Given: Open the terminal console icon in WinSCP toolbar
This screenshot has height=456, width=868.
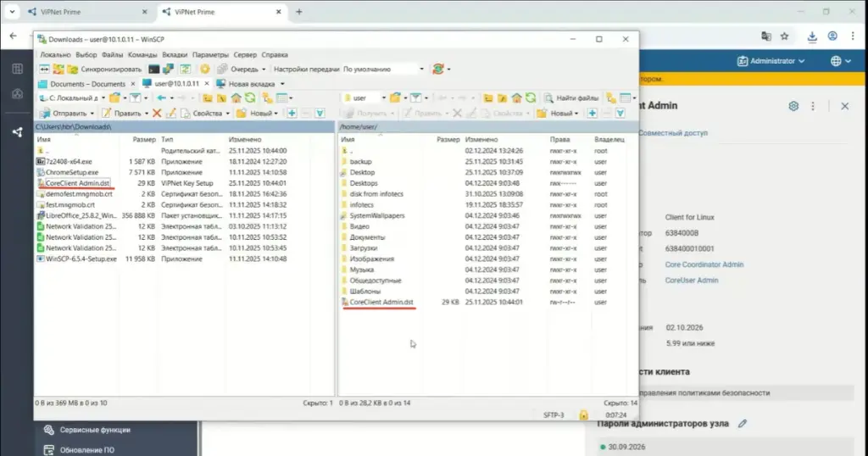Looking at the screenshot, I should coord(154,70).
